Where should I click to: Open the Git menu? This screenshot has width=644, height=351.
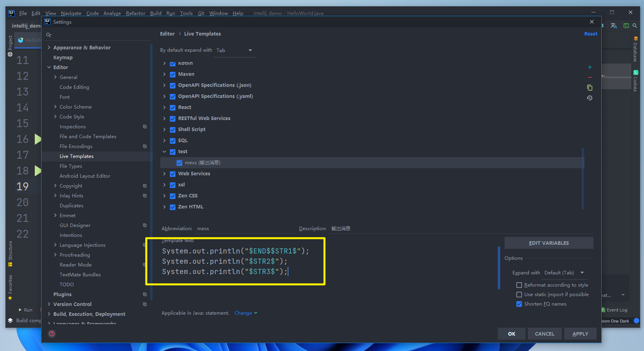[201, 13]
